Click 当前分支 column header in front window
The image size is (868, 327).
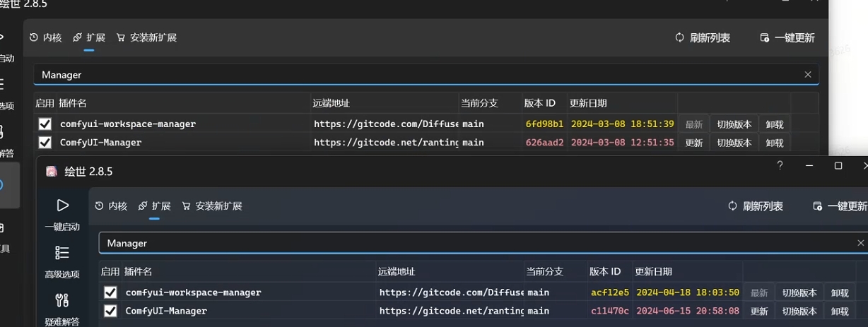[545, 271]
